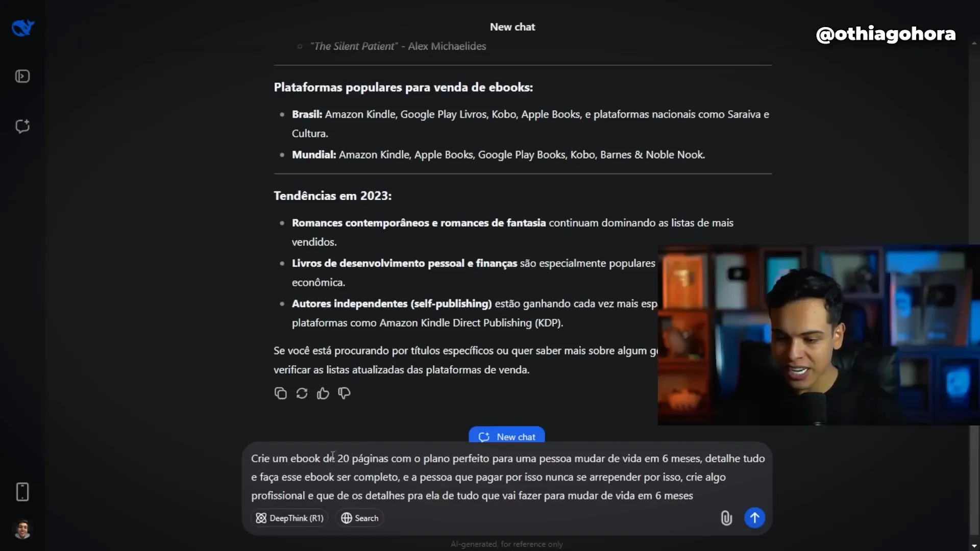This screenshot has height=551, width=980.
Task: Click 'The Silent Patient' list item
Action: tap(398, 46)
